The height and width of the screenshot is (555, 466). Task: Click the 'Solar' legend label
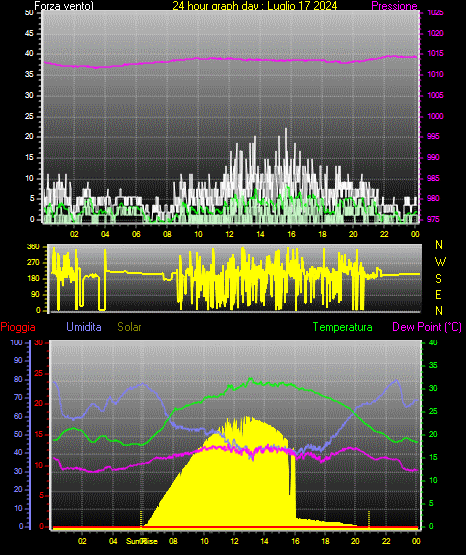(129, 327)
